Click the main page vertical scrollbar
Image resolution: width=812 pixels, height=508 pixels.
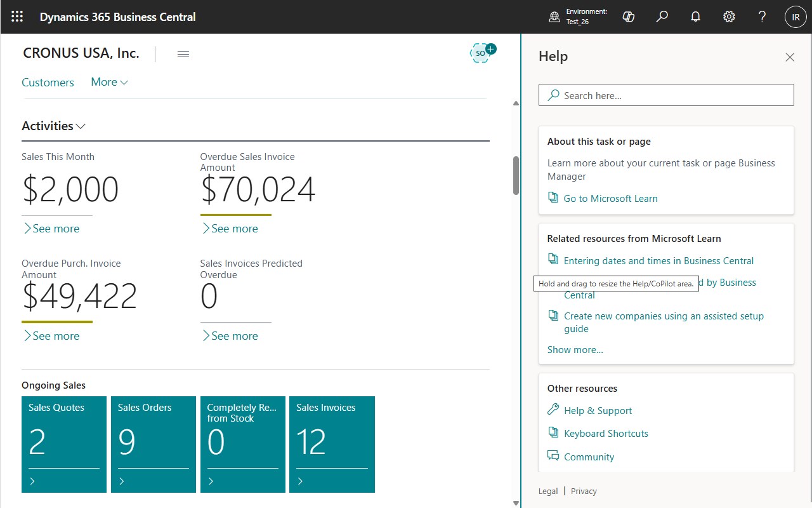point(516,175)
